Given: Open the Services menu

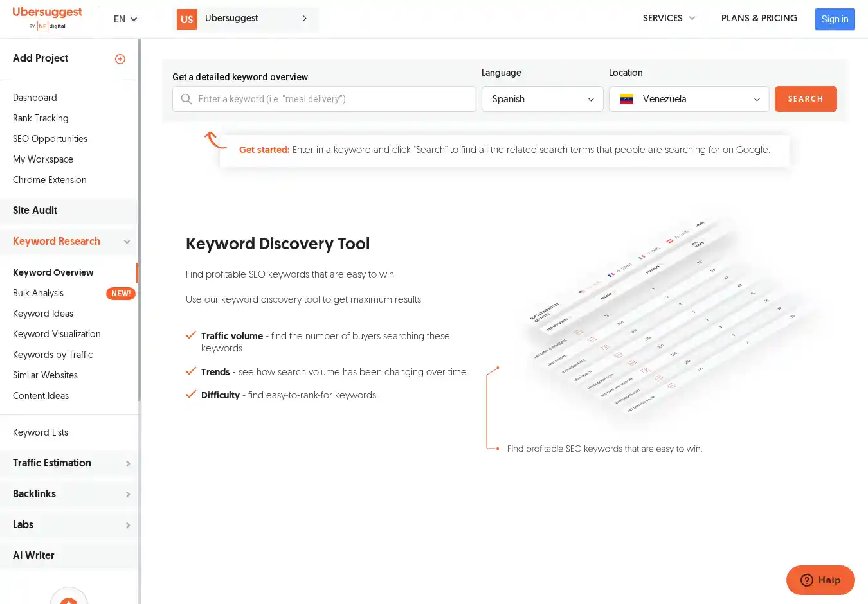Looking at the screenshot, I should (669, 18).
